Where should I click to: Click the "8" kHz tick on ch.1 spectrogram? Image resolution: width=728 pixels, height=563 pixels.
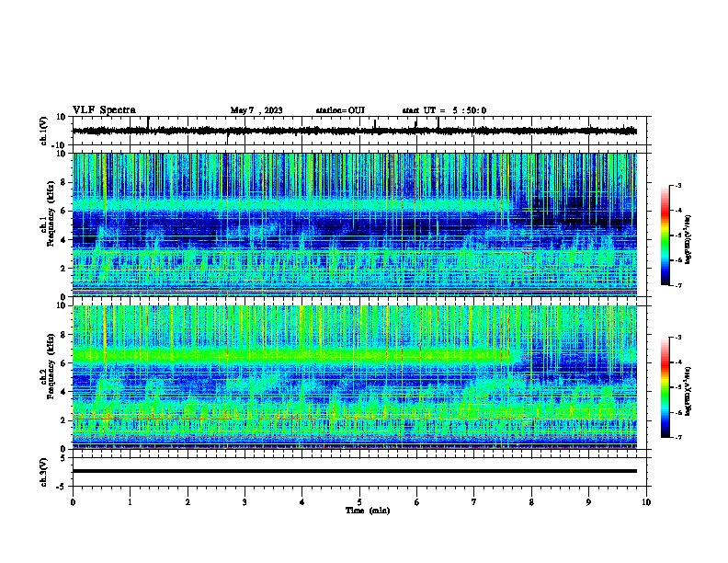pos(64,182)
